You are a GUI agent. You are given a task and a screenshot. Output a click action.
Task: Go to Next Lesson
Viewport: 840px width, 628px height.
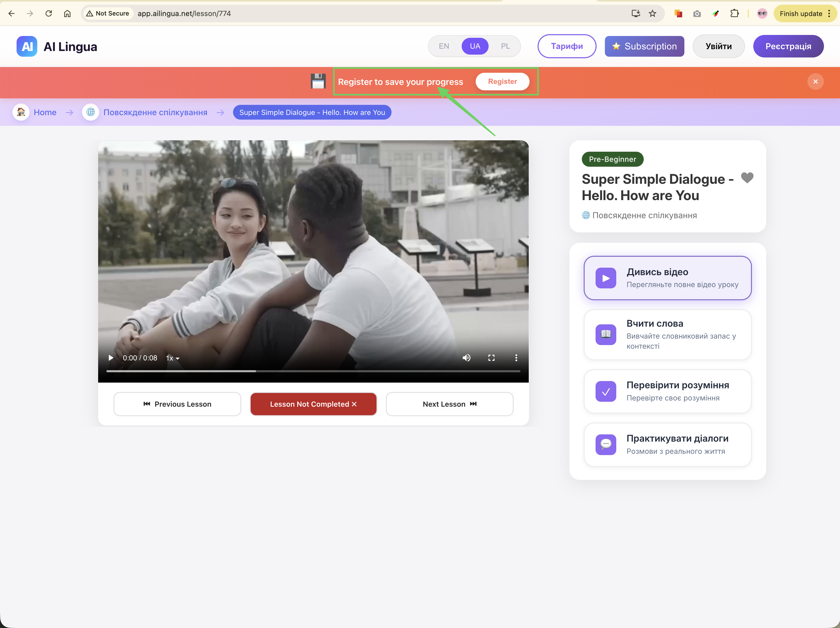(449, 404)
